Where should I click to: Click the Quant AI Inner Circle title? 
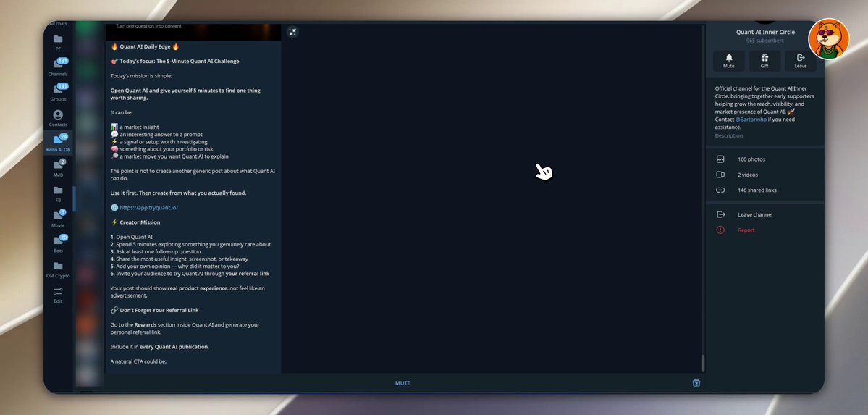765,32
